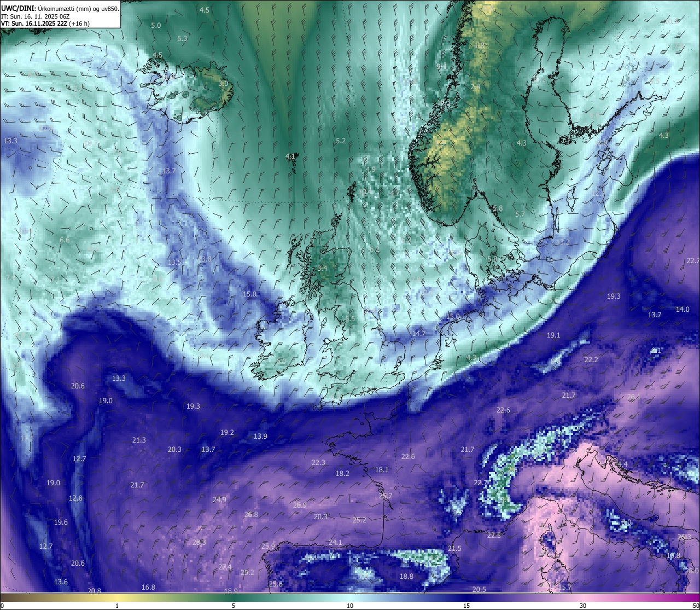Click the '18.8' value over eastern Spain
Viewport: 700px width, 610px height.
(406, 576)
